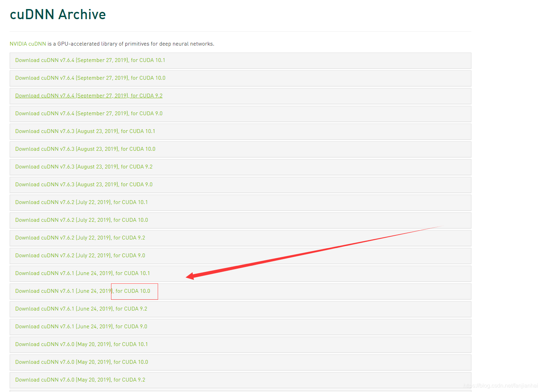
Task: Open cuDNN v7.6.0 download for CUDA 9.2
Action: [x=80, y=380]
